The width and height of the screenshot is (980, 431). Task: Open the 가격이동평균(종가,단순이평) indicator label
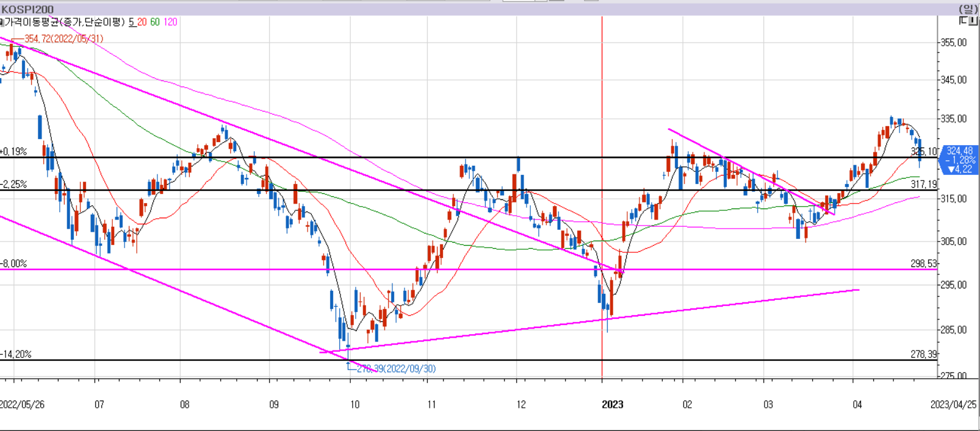click(x=65, y=22)
